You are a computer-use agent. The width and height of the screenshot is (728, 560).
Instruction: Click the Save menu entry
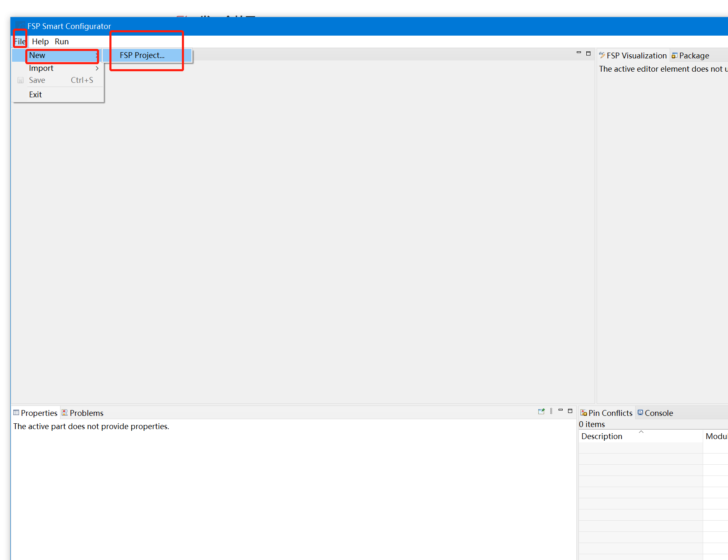coord(58,80)
